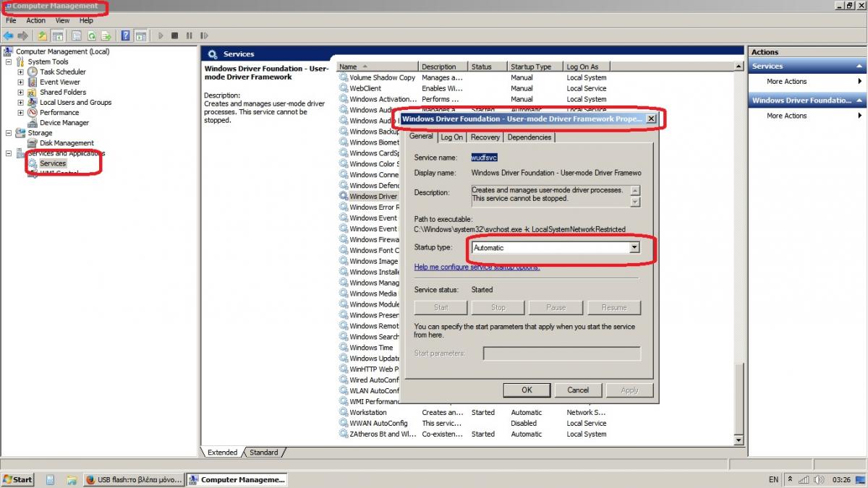Open the Explorer quick launch icon

(71, 479)
